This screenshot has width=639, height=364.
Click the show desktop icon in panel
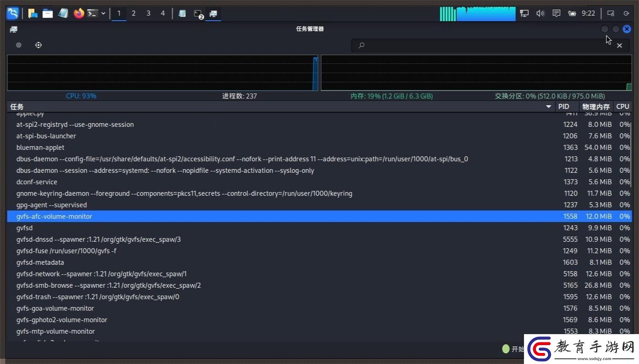[33, 13]
